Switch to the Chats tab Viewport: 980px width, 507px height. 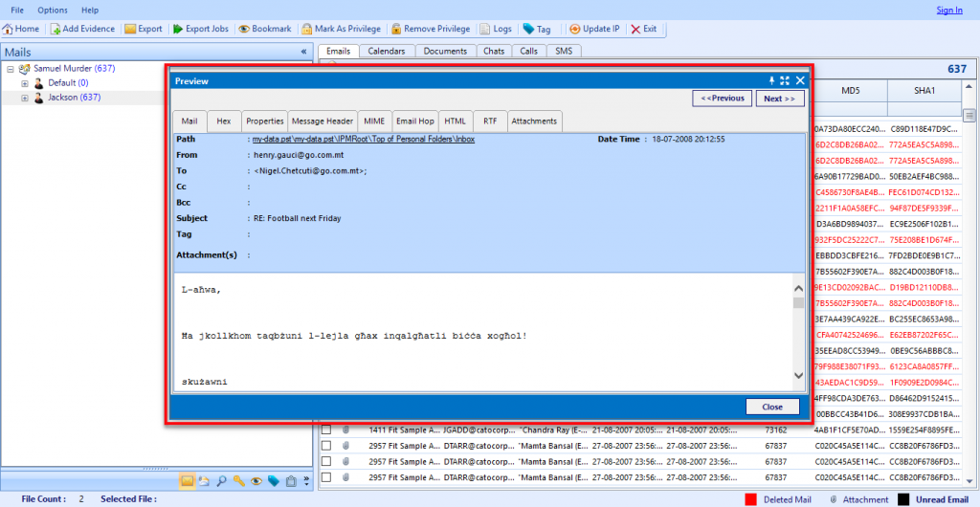(x=494, y=52)
